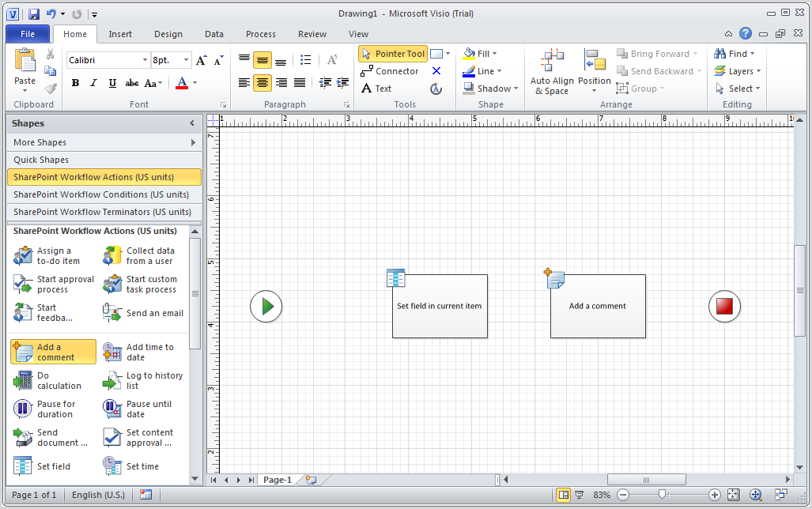Image resolution: width=812 pixels, height=509 pixels.
Task: Switch to the Design tab
Action: click(168, 34)
